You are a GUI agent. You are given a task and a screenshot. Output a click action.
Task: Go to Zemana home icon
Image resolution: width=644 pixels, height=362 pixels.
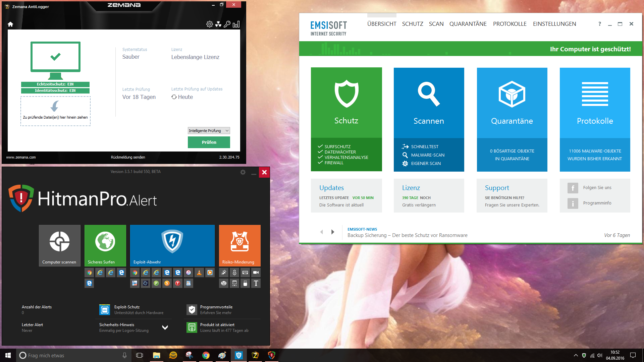(x=10, y=24)
